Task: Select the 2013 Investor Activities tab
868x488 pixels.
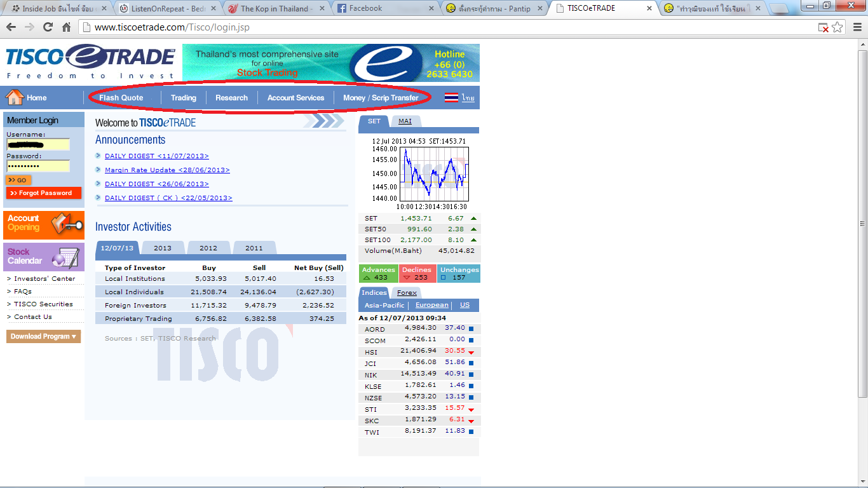Action: pyautogui.click(x=163, y=248)
